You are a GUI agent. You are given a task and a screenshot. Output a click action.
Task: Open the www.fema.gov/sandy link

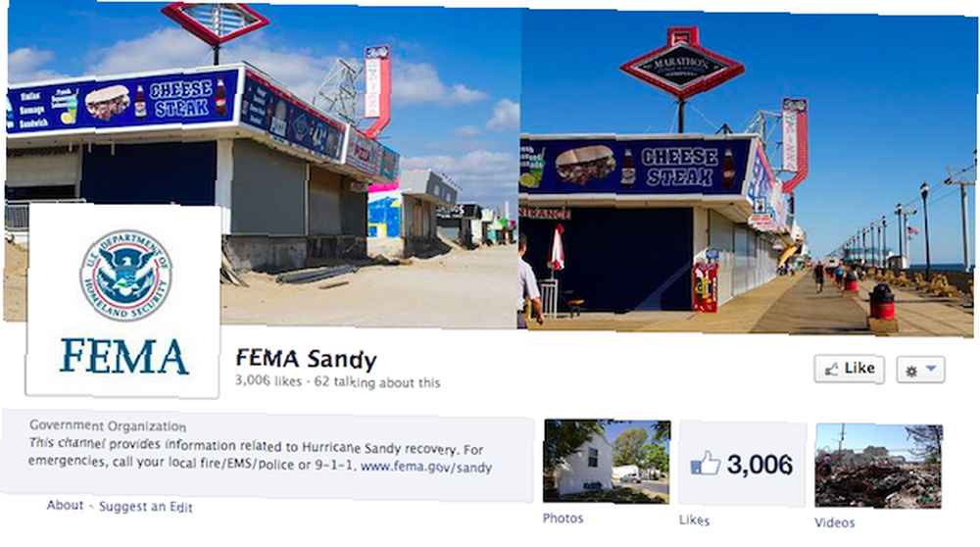coord(426,467)
